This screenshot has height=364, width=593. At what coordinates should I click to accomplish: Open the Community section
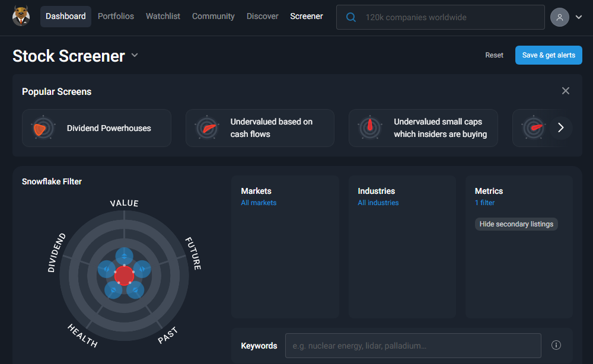213,17
